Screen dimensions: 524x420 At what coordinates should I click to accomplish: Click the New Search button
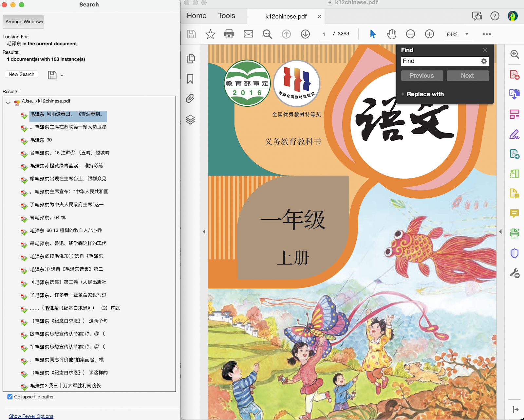(x=22, y=74)
